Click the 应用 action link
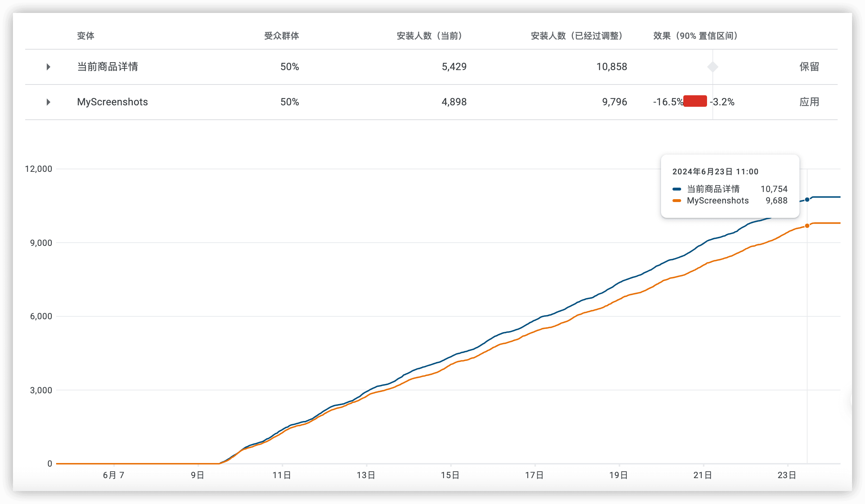865x504 pixels. click(809, 102)
